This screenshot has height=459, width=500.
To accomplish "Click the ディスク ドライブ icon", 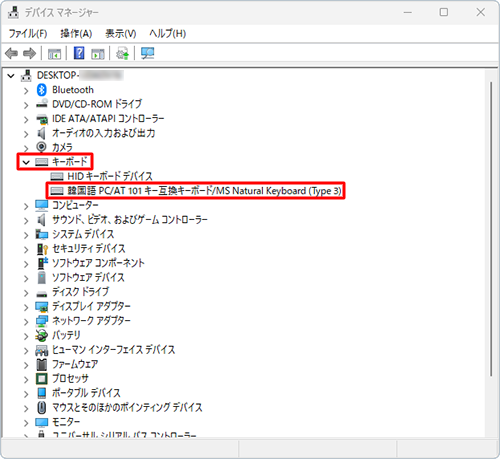I will [42, 293].
